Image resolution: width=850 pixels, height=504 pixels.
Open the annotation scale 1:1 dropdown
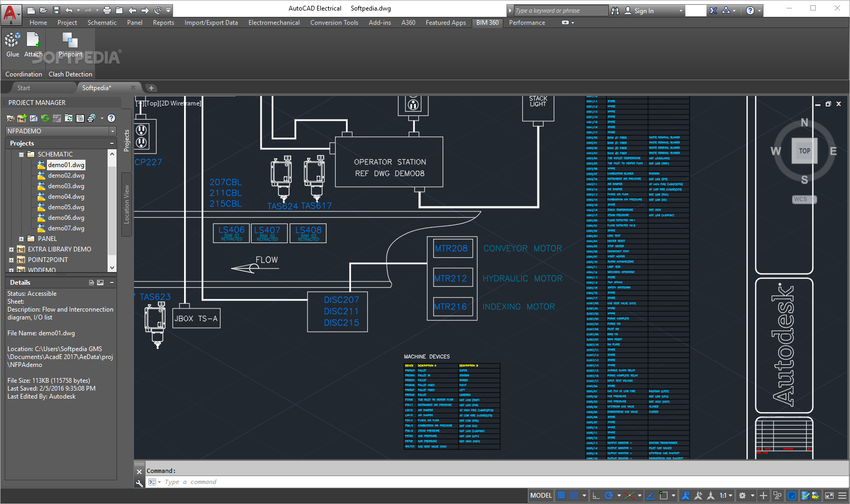(x=726, y=496)
